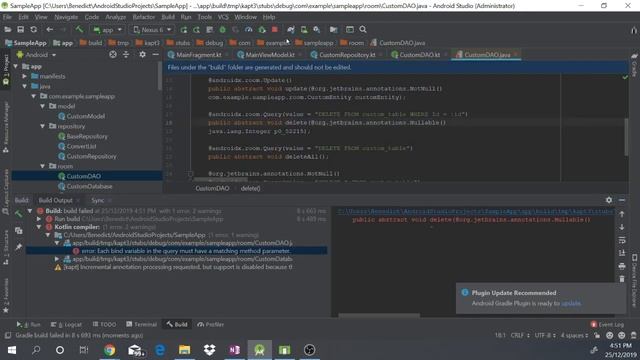Image resolution: width=640 pixels, height=360 pixels.
Task: Click the CRLF line separator in status bar
Action: tap(519, 335)
